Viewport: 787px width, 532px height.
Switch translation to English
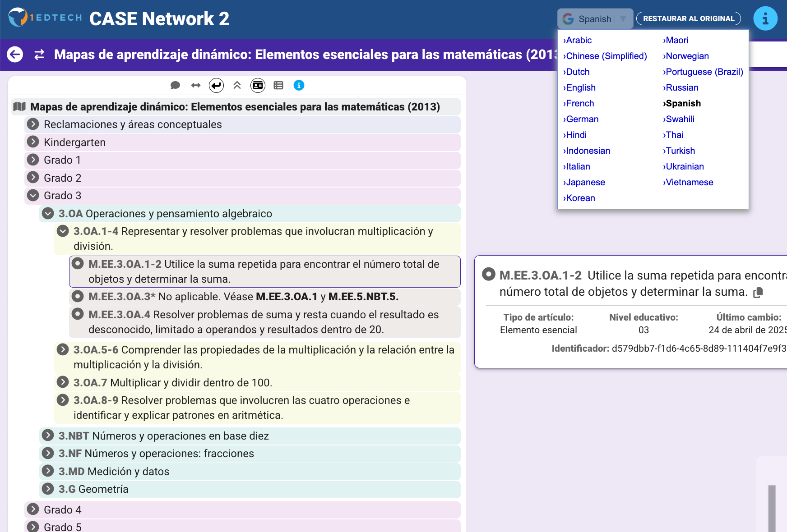(579, 87)
